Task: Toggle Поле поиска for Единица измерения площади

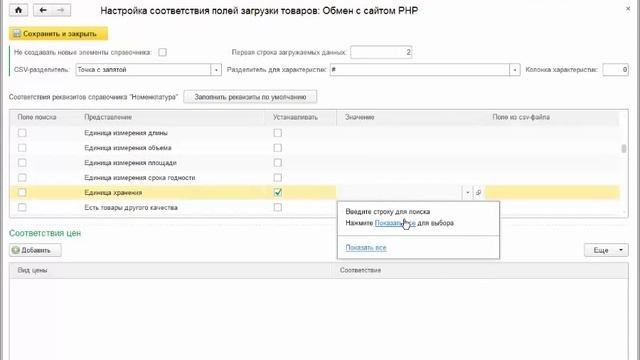Action: (22, 163)
